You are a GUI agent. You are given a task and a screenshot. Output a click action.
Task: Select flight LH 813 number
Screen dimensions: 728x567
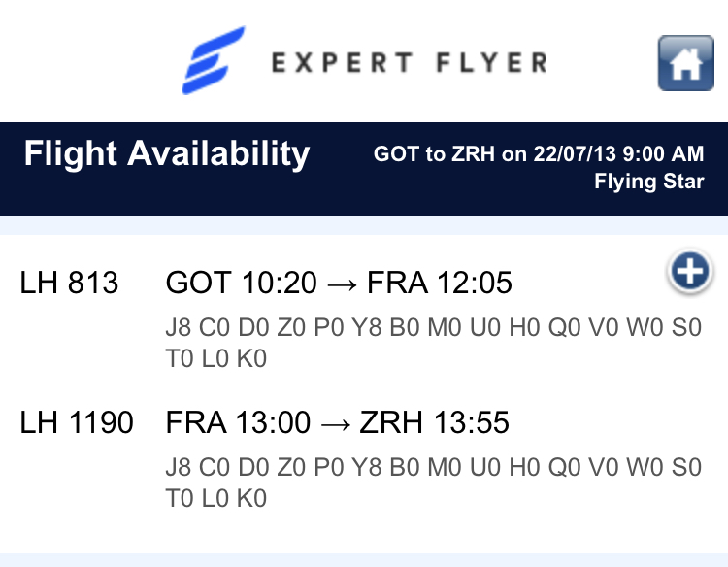(x=69, y=283)
